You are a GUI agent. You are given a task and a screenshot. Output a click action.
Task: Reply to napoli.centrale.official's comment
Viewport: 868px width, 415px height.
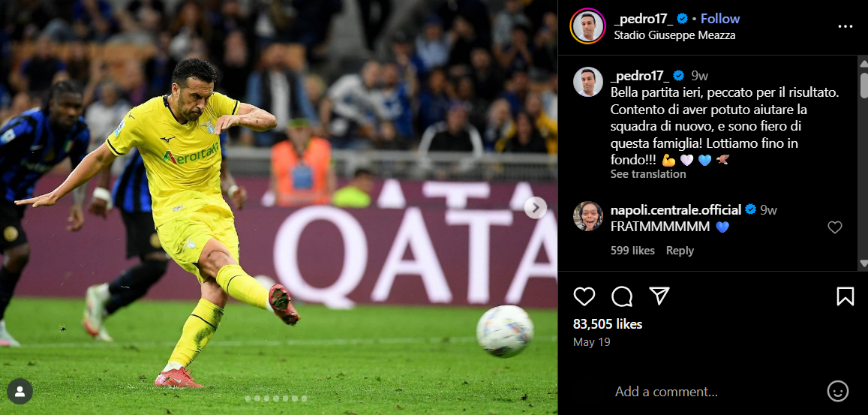click(x=680, y=251)
